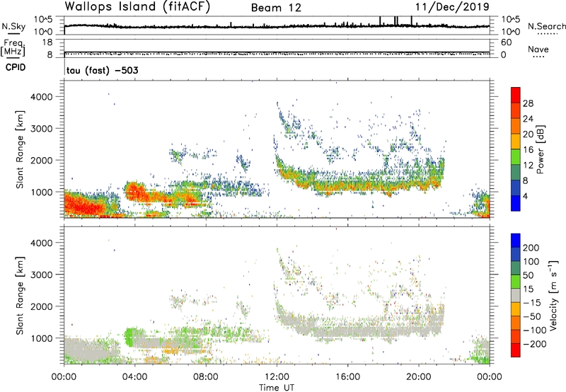Click the tallest noise spike near 18:00

pyautogui.click(x=380, y=21)
